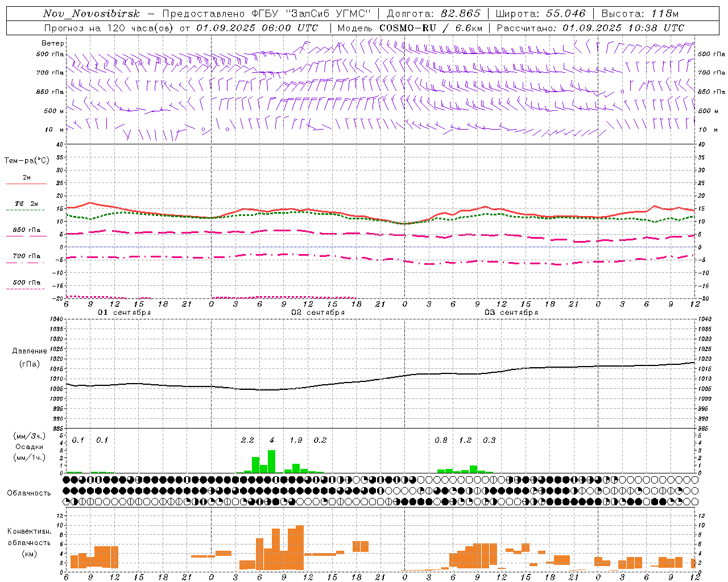The image size is (728, 582).
Task: Click the Рассчитано: 01.09.2025 10:38 UTC timestamp
Action: pos(590,28)
